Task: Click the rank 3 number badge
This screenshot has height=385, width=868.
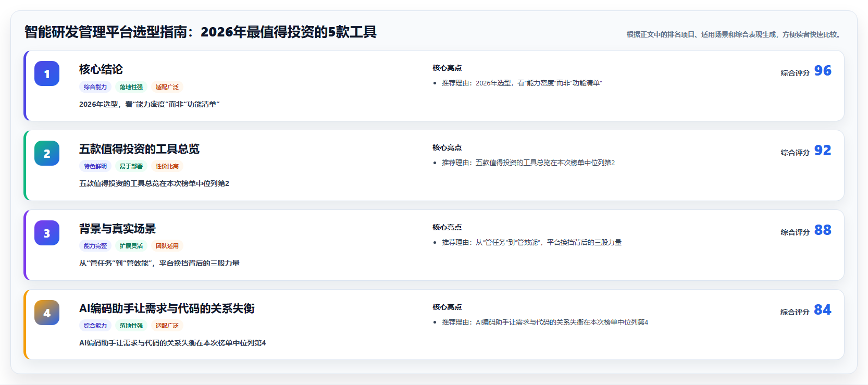Action: point(47,233)
